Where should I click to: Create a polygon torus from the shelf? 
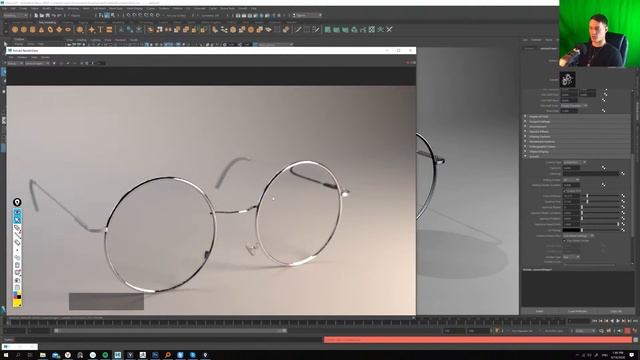tap(50, 29)
